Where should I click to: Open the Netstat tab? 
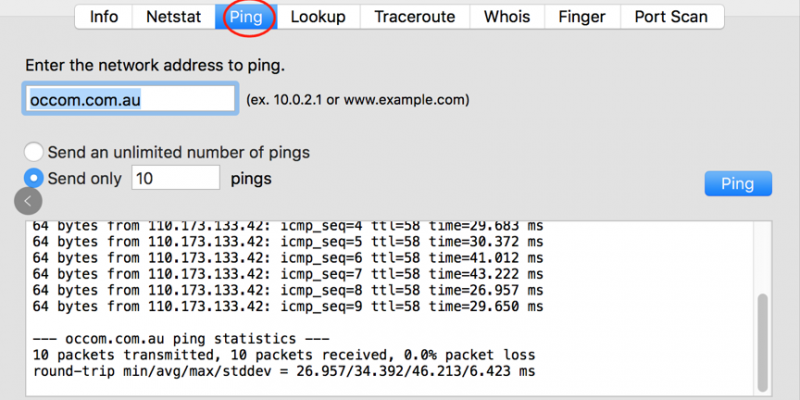click(173, 17)
